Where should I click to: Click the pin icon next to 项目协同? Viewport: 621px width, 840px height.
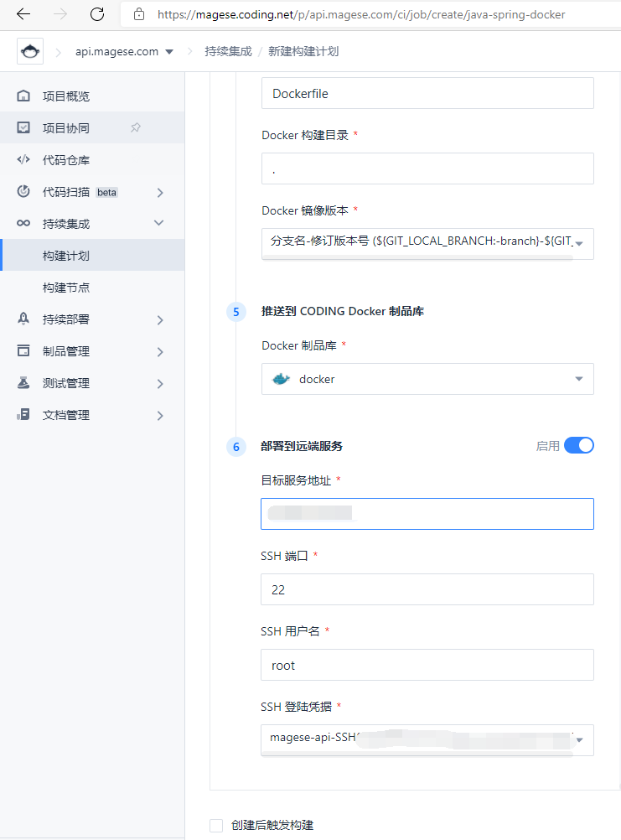click(x=136, y=127)
